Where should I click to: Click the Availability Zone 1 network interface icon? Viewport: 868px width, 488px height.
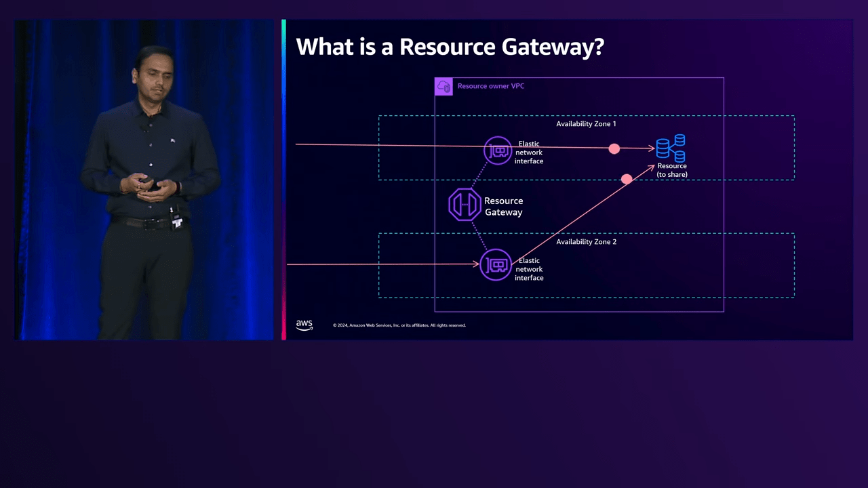[498, 150]
